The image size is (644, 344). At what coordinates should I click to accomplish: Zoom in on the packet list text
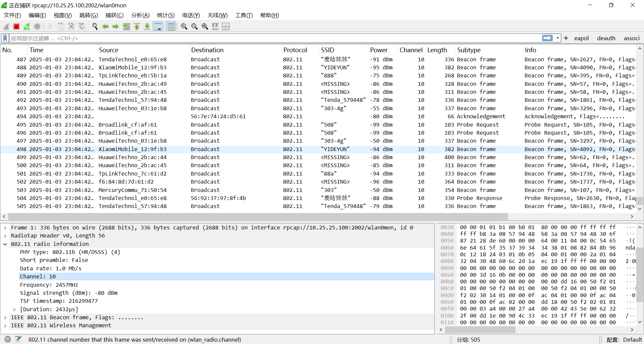(184, 26)
